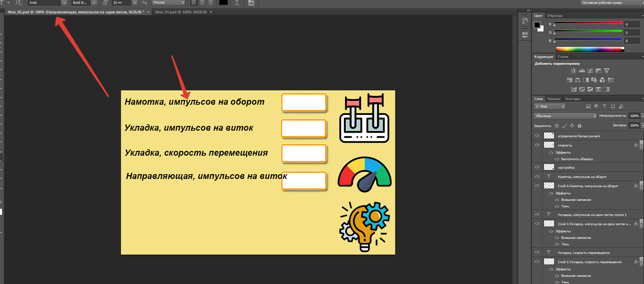This screenshot has width=644, height=284.
Task: Filter layers by pixel layers
Action: click(588, 106)
